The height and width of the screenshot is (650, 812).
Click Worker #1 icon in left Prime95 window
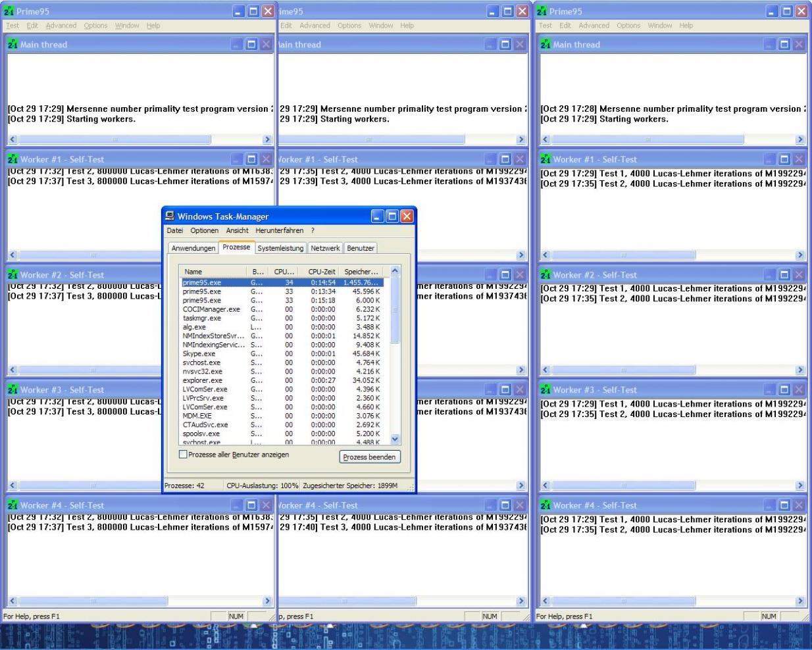[12, 159]
